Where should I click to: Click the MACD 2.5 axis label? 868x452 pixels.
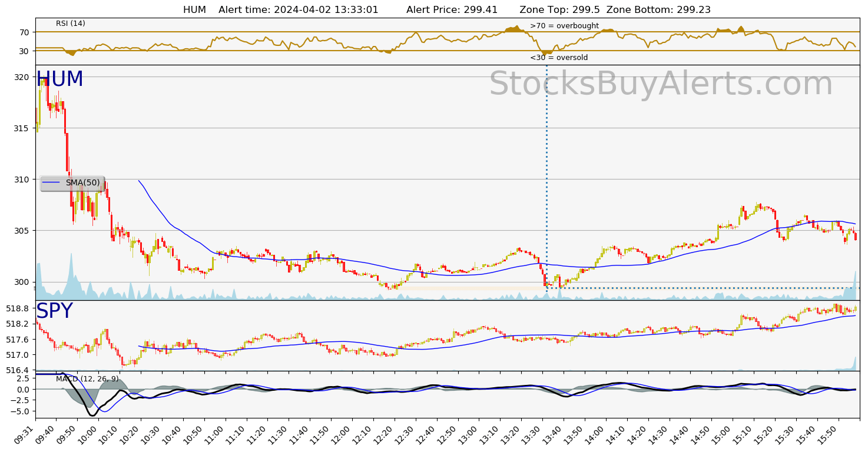pyautogui.click(x=24, y=378)
